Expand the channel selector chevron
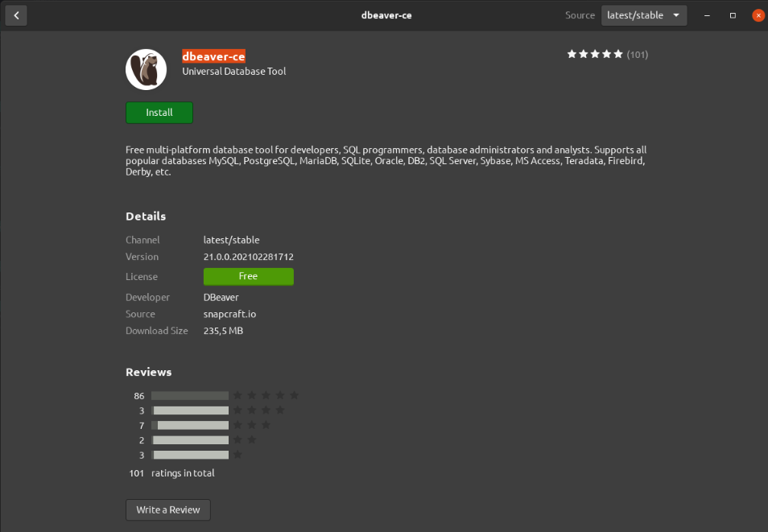The image size is (768, 532). pyautogui.click(x=675, y=14)
